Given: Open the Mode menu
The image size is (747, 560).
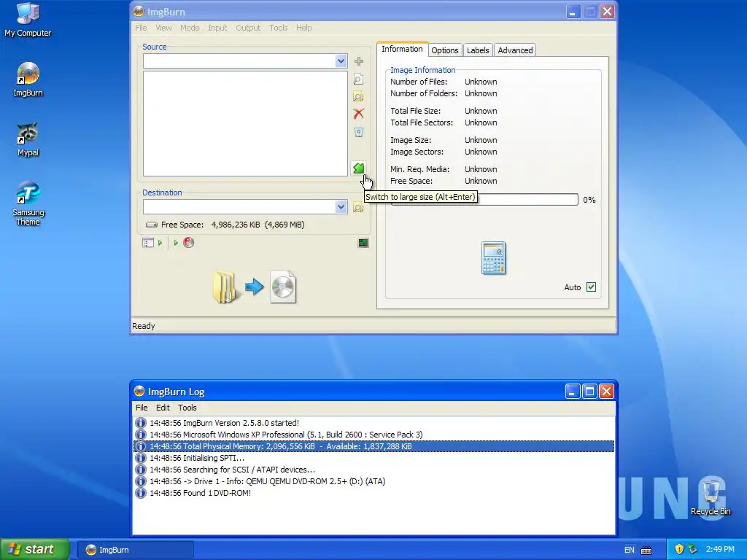Looking at the screenshot, I should 190,28.
